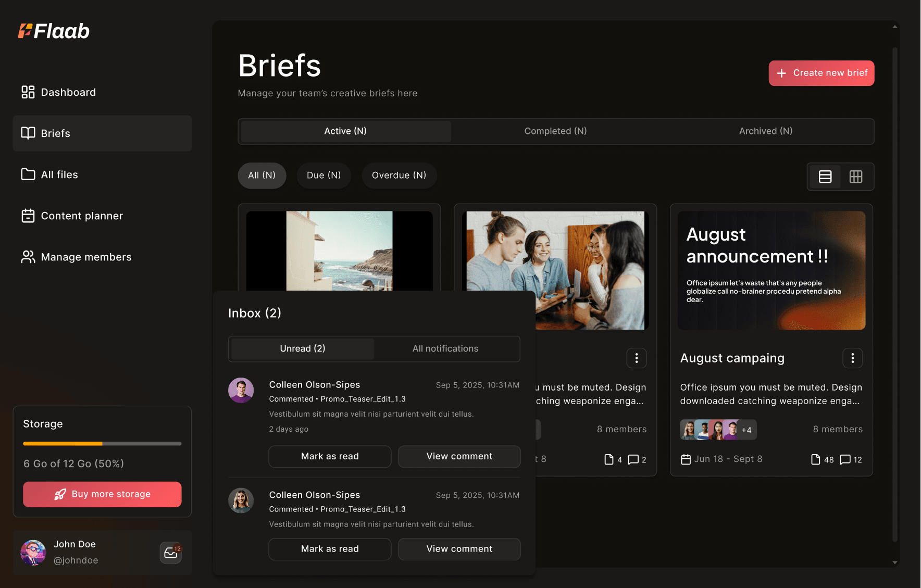
Task: Click the file icon showing 4
Action: (609, 459)
